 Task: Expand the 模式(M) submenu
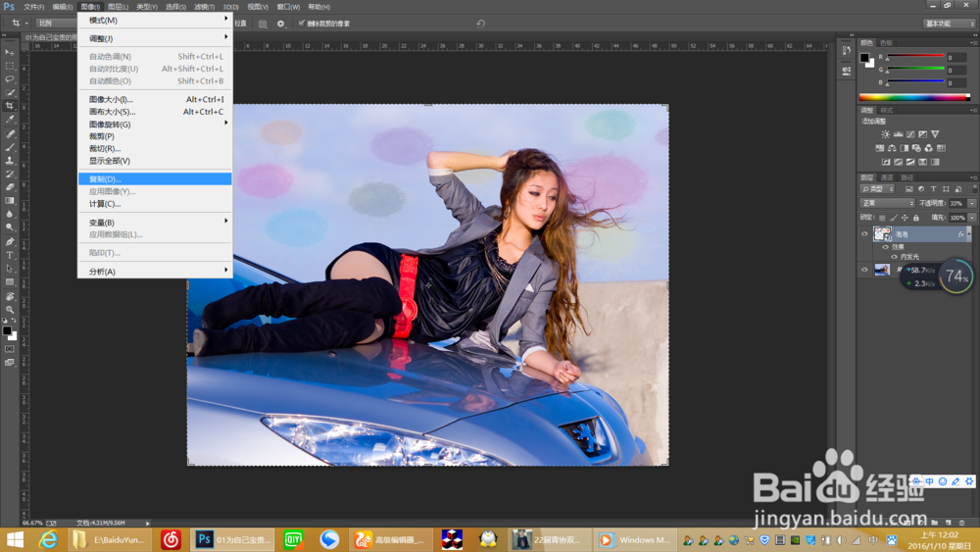(x=155, y=20)
